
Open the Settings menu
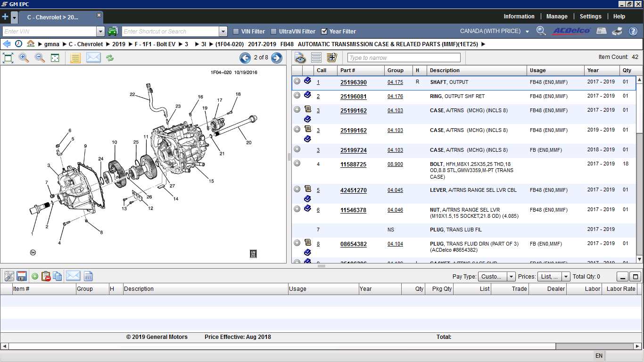[x=590, y=16]
